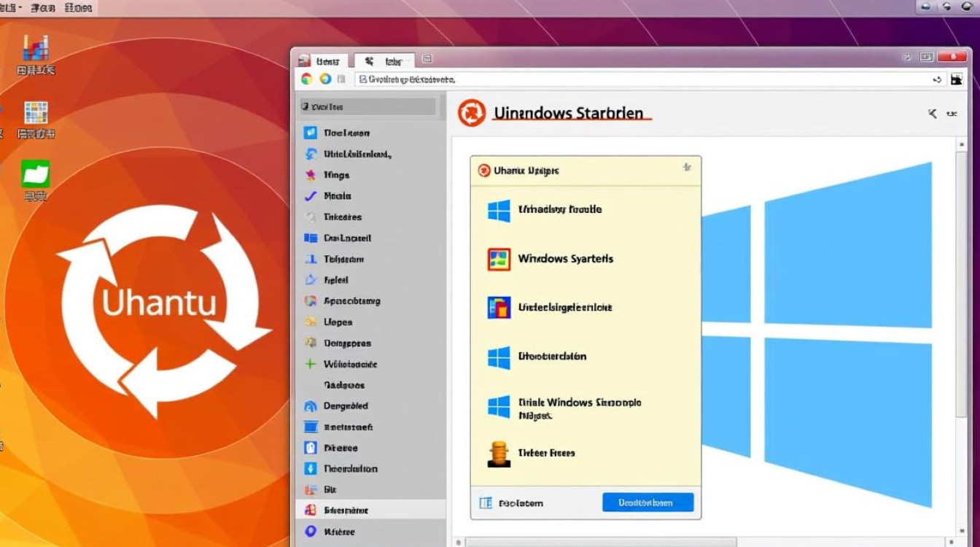Viewport: 980px width, 547px height.
Task: Click the underlined page title link
Action: 572,113
